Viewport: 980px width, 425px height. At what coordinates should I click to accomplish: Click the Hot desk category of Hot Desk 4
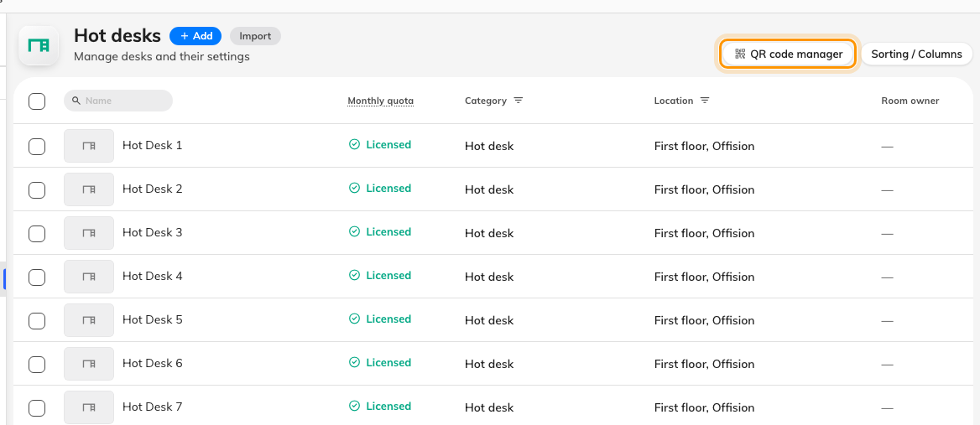point(489,277)
